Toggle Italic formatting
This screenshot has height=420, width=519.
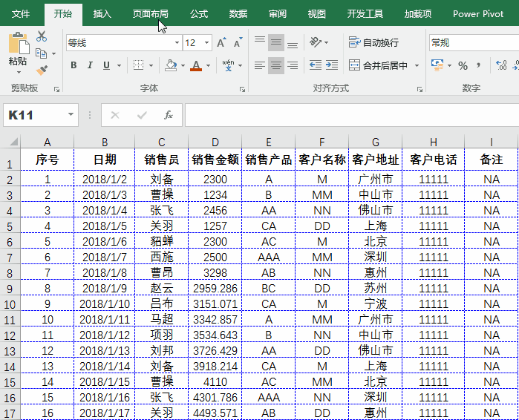[x=90, y=65]
